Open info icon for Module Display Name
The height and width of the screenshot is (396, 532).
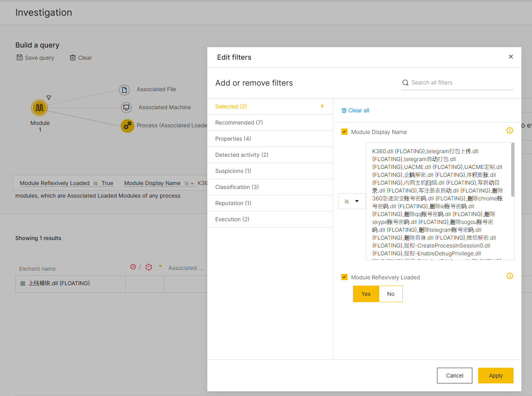[510, 130]
